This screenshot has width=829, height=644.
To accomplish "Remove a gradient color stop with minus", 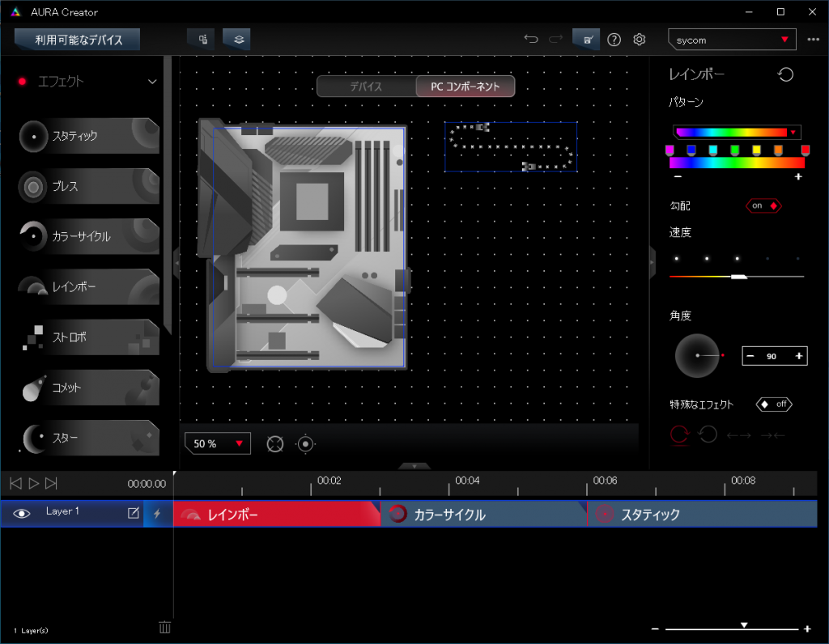I will coord(678,176).
